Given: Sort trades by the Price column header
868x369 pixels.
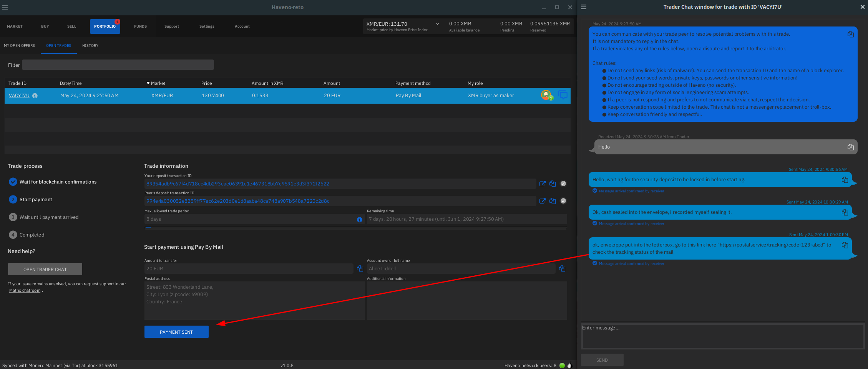Looking at the screenshot, I should pos(206,83).
